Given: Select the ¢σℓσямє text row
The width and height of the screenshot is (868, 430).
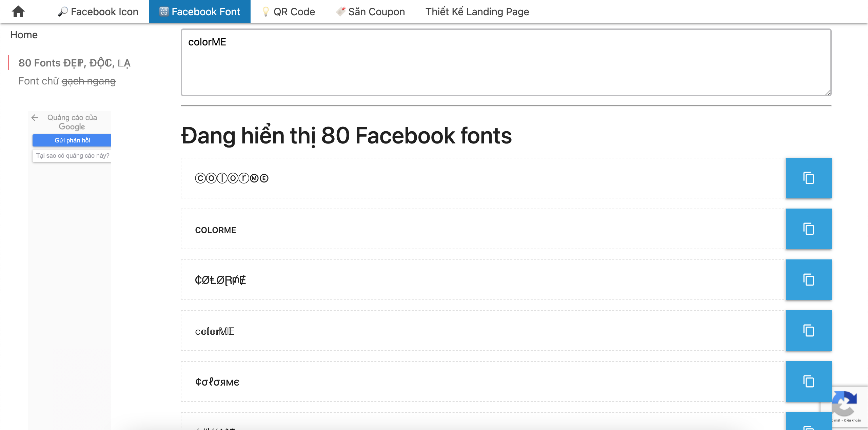Looking at the screenshot, I should tap(483, 382).
